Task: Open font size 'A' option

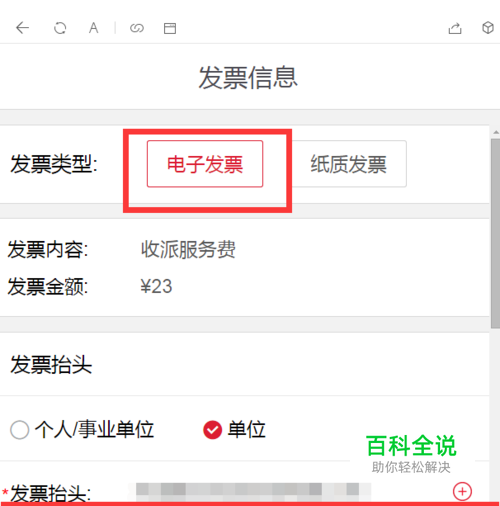Action: click(x=94, y=28)
